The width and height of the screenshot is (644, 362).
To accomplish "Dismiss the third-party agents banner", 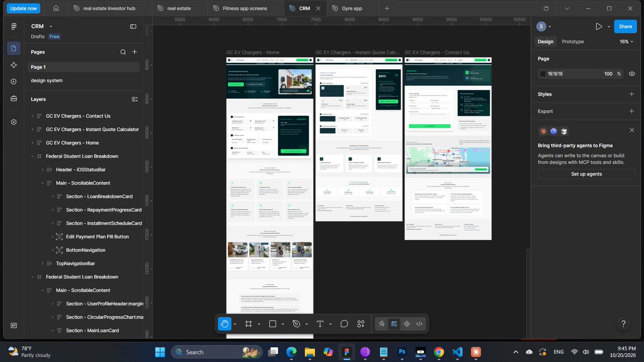I will click(x=632, y=130).
